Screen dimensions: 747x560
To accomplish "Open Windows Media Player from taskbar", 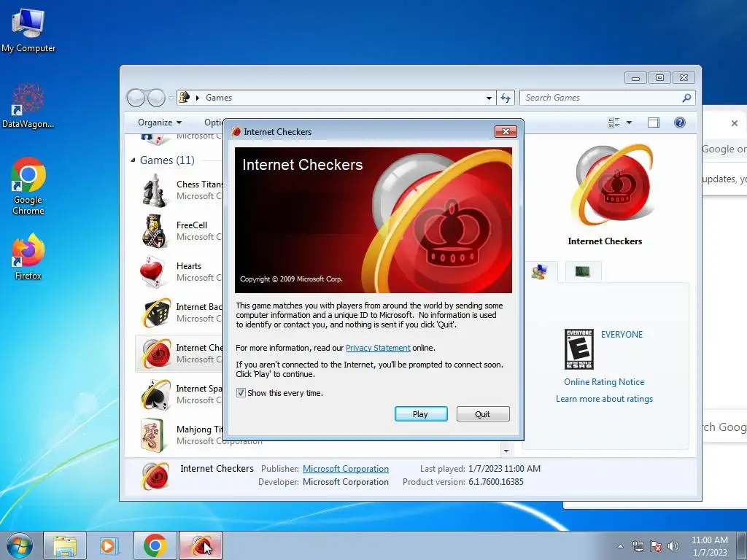I will (x=108, y=545).
